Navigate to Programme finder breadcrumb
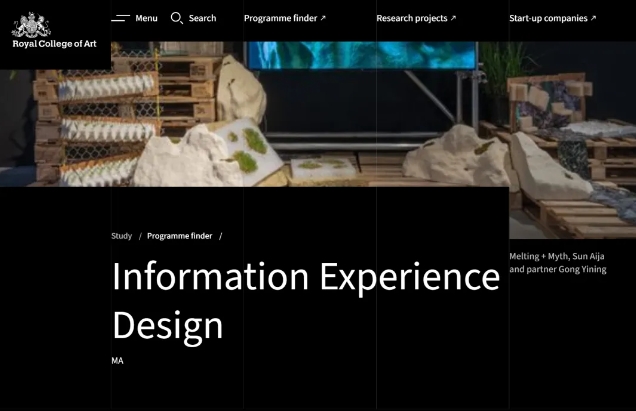Screen dimensions: 636x411 [180, 236]
